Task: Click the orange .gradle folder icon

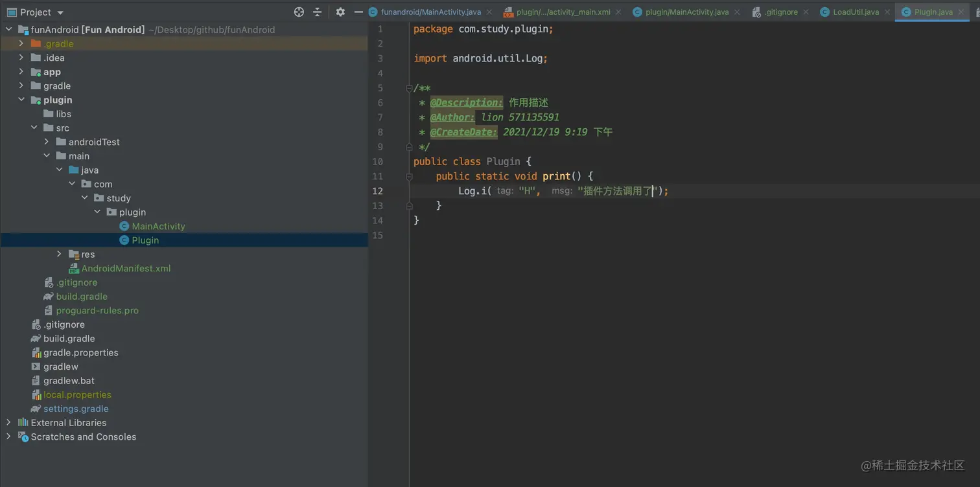Action: pyautogui.click(x=36, y=43)
